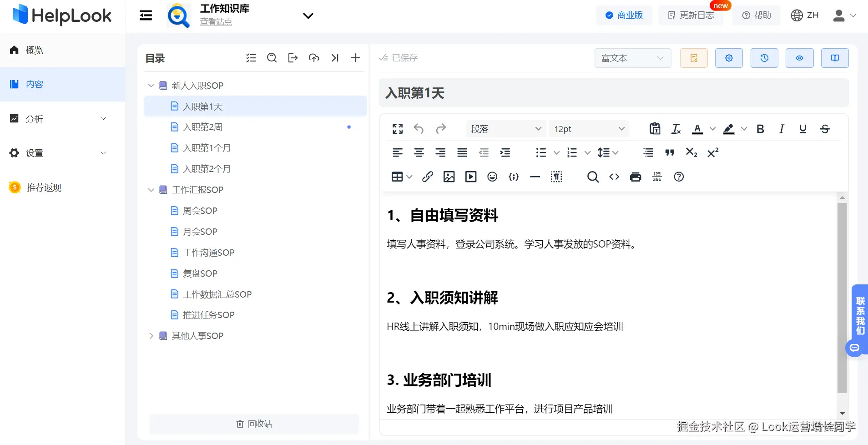Open the 周会SOP article

(x=200, y=211)
